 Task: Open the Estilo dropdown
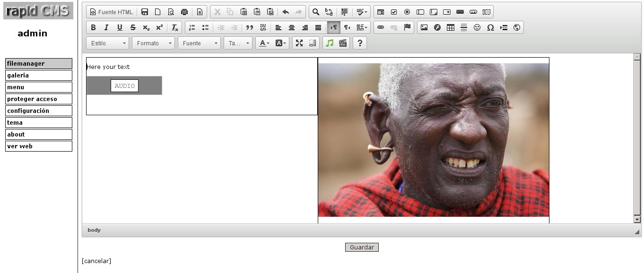108,43
